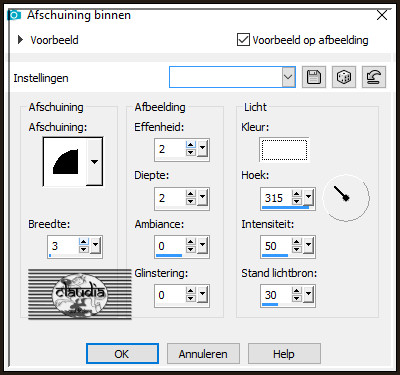This screenshot has height=375, width=400.
Task: Open the Stand lichtbron dropdown arrow
Action: (308, 294)
